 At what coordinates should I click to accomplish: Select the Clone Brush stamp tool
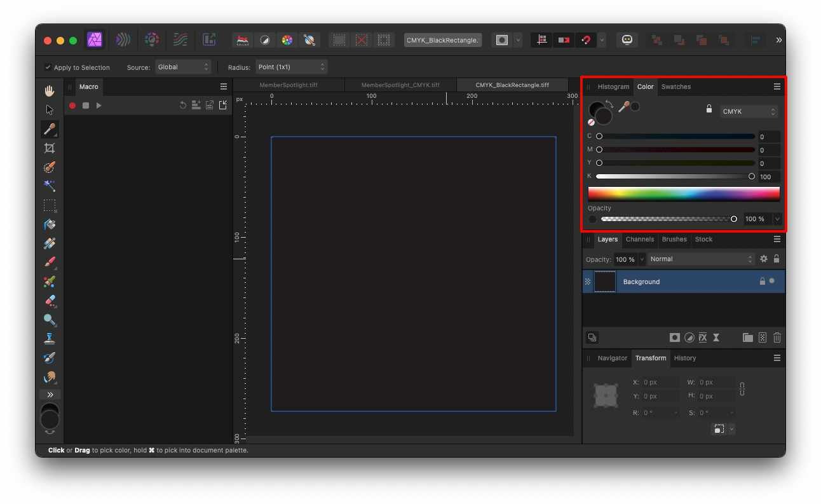tap(50, 339)
